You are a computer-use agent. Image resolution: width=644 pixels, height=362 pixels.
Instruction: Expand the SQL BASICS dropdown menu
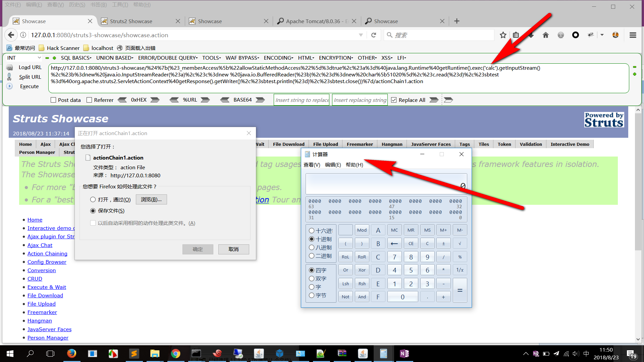pyautogui.click(x=76, y=58)
